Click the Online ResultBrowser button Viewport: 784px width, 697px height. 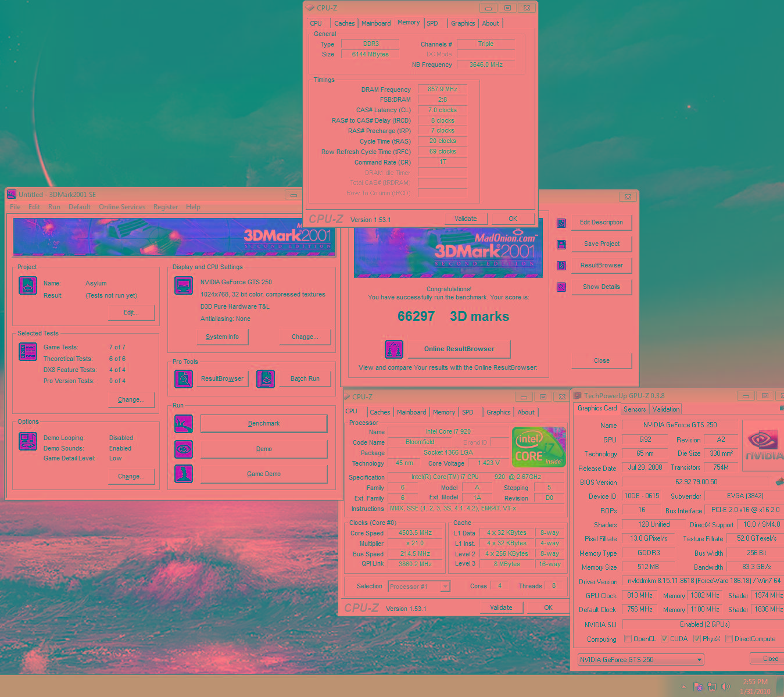coord(459,349)
